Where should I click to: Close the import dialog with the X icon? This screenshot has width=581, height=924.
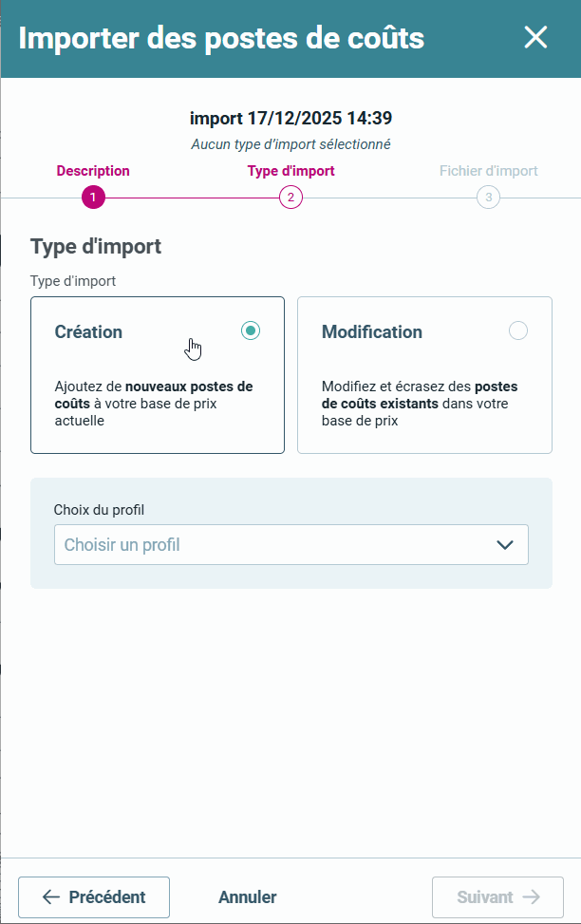[x=535, y=37]
